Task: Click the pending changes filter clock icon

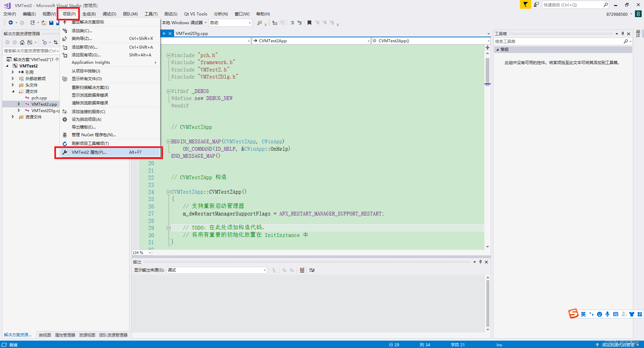Action: (x=45, y=42)
